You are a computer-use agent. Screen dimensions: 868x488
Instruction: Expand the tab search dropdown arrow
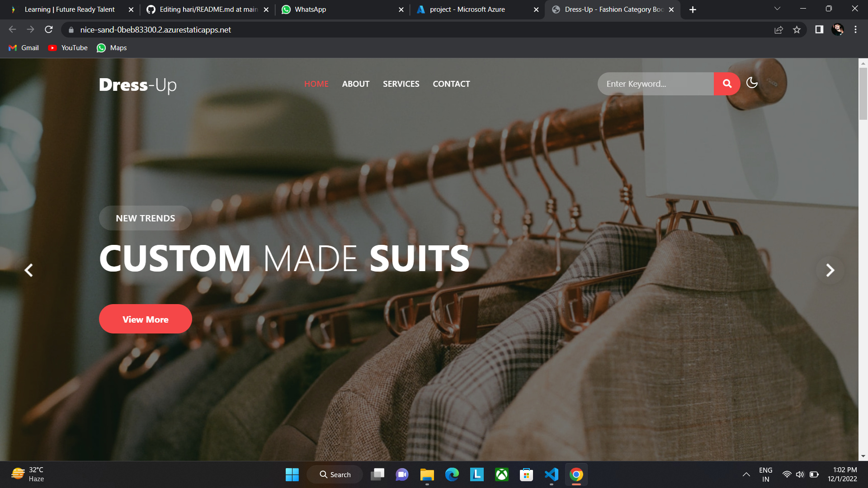coord(777,9)
